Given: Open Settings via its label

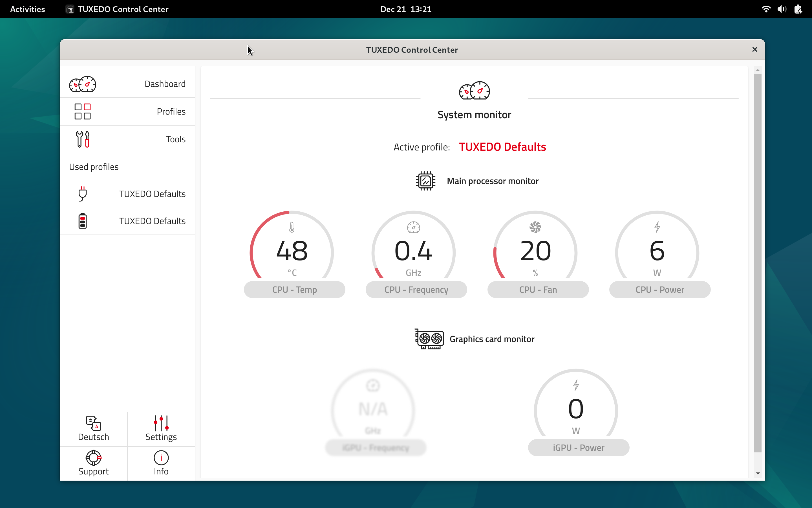Looking at the screenshot, I should point(161,437).
